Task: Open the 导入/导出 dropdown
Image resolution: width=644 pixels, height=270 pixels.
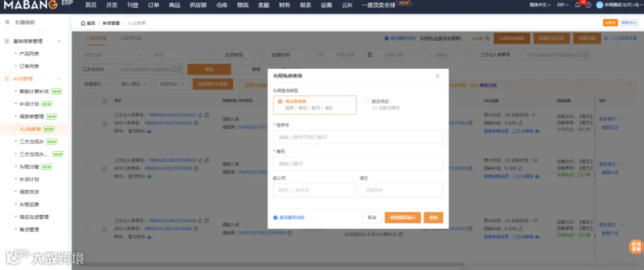Action: tap(134, 84)
